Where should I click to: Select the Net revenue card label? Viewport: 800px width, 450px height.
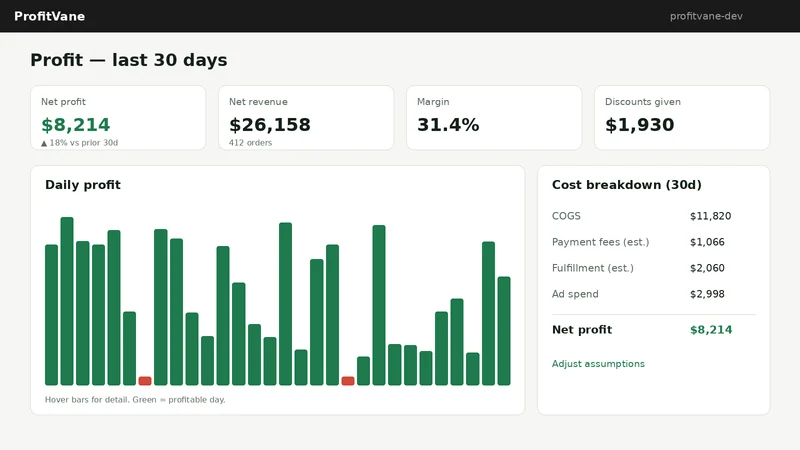(x=258, y=102)
